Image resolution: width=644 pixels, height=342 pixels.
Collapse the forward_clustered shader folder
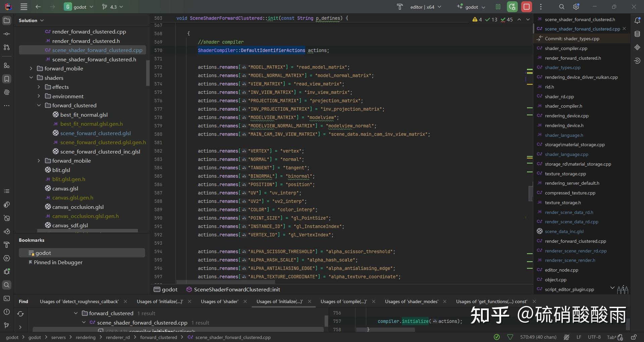[x=39, y=105]
